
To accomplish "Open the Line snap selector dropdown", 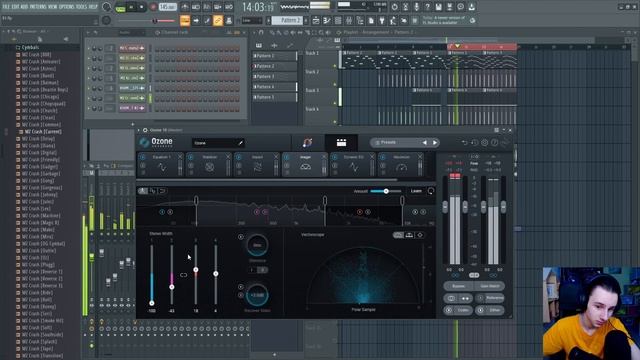I will tap(251, 20).
